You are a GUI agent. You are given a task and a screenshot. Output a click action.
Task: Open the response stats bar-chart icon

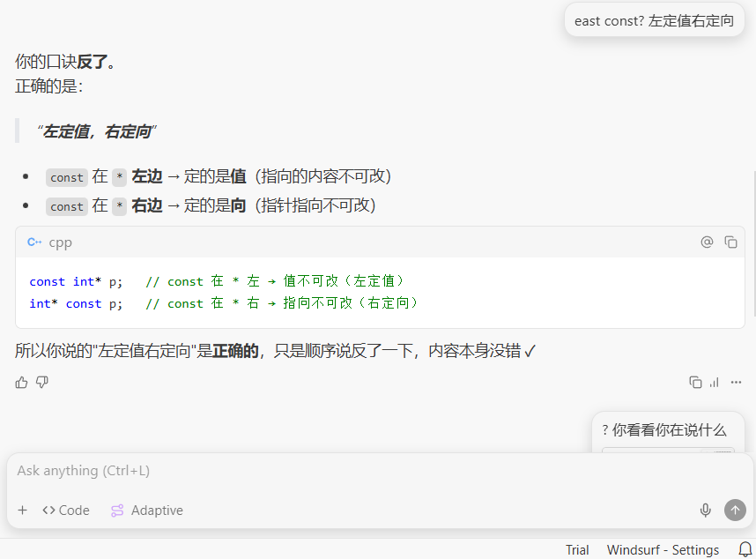tap(715, 383)
